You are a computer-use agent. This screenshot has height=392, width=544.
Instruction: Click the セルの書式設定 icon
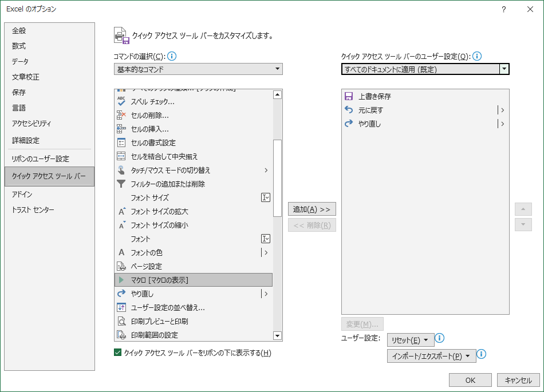point(121,143)
